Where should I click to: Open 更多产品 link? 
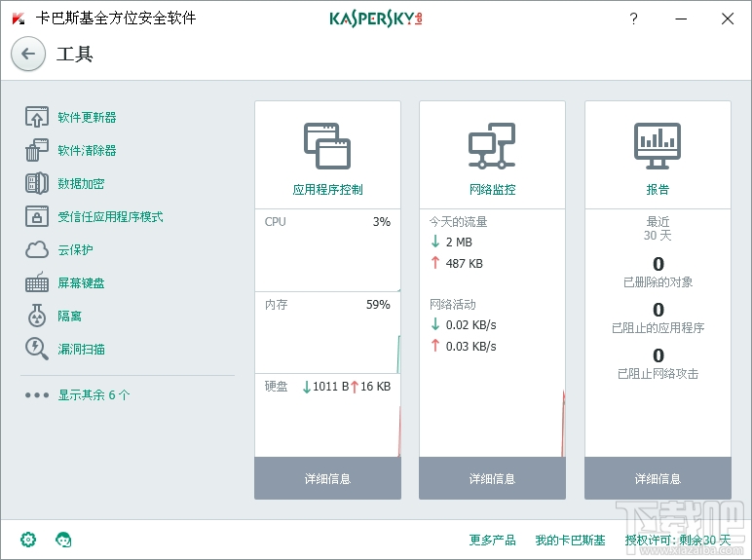pyautogui.click(x=492, y=540)
